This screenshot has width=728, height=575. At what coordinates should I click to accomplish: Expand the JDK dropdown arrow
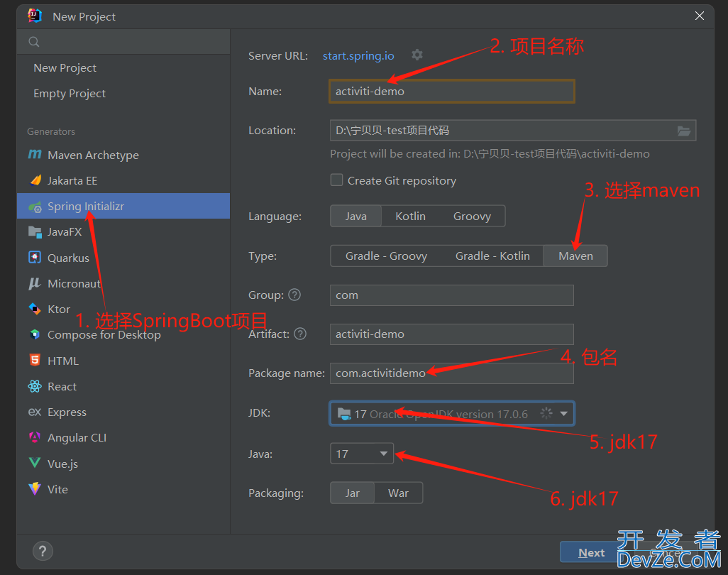pyautogui.click(x=563, y=413)
